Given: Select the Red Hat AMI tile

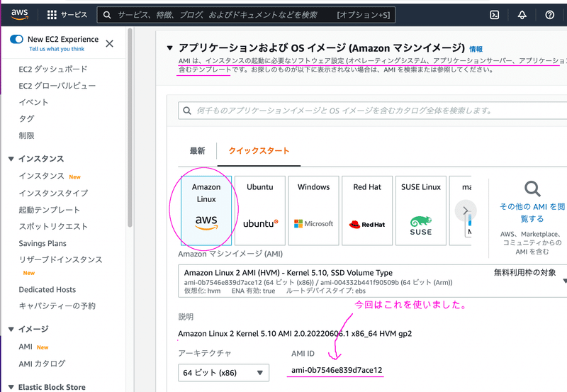Looking at the screenshot, I should [x=367, y=211].
